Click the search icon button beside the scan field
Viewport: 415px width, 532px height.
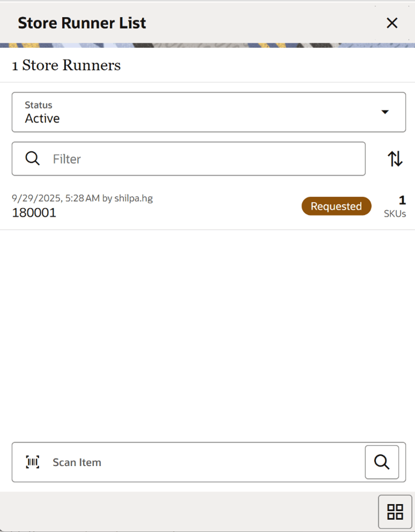tap(382, 462)
